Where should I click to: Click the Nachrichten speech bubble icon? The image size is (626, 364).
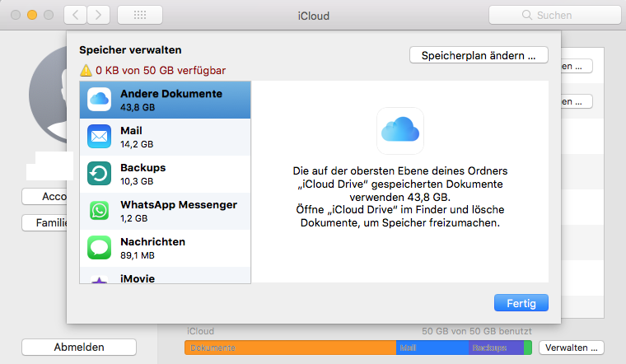tap(100, 248)
